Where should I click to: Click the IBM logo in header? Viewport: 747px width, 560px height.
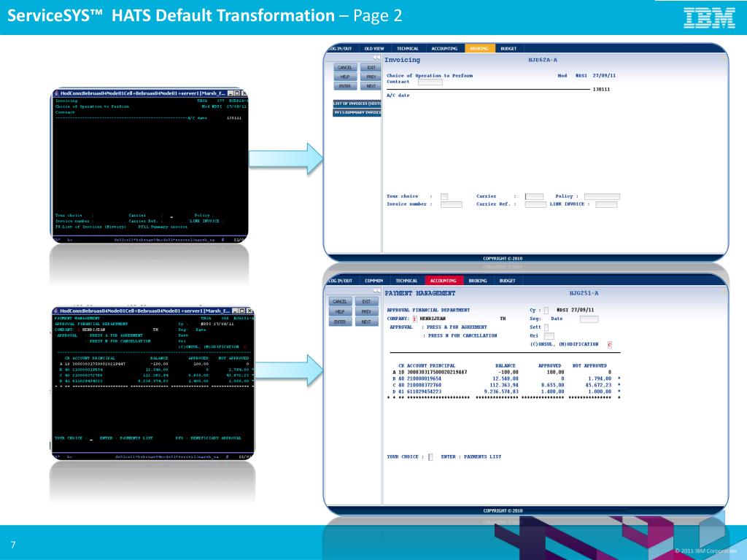(x=709, y=17)
